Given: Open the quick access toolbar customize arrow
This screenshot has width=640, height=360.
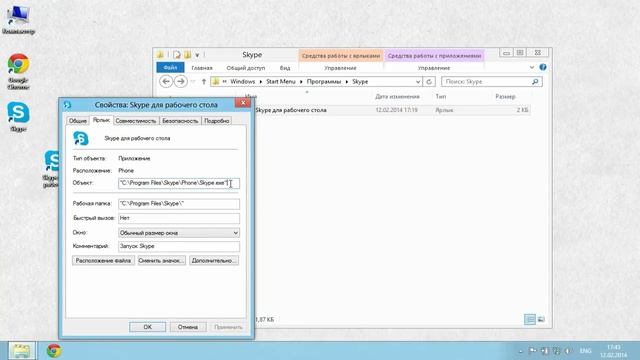Looking at the screenshot, I should tap(197, 55).
